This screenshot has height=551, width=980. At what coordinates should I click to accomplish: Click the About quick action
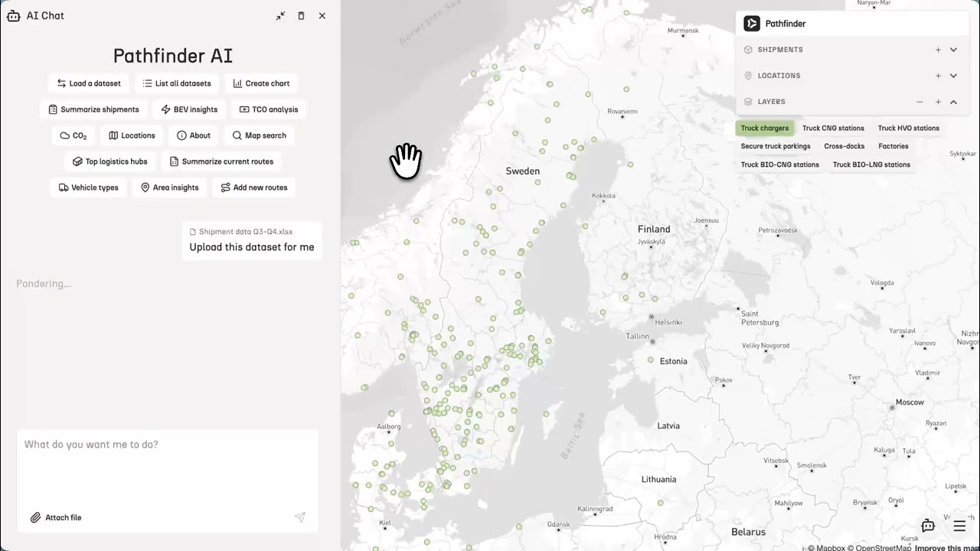point(194,135)
